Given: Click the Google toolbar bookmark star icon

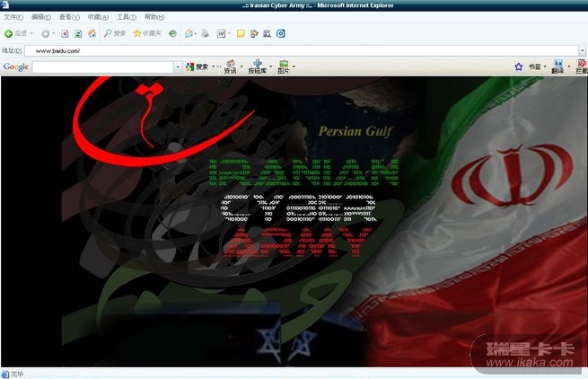Looking at the screenshot, I should pyautogui.click(x=519, y=66).
